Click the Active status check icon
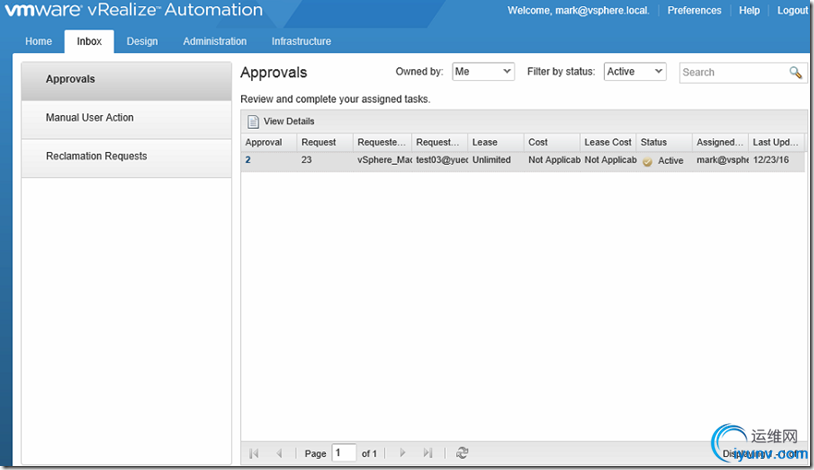The image size is (814, 470). (647, 162)
